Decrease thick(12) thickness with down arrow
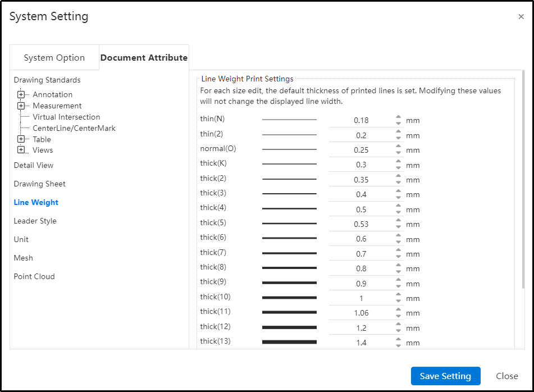Viewport: 534px width, 392px height. tap(399, 331)
